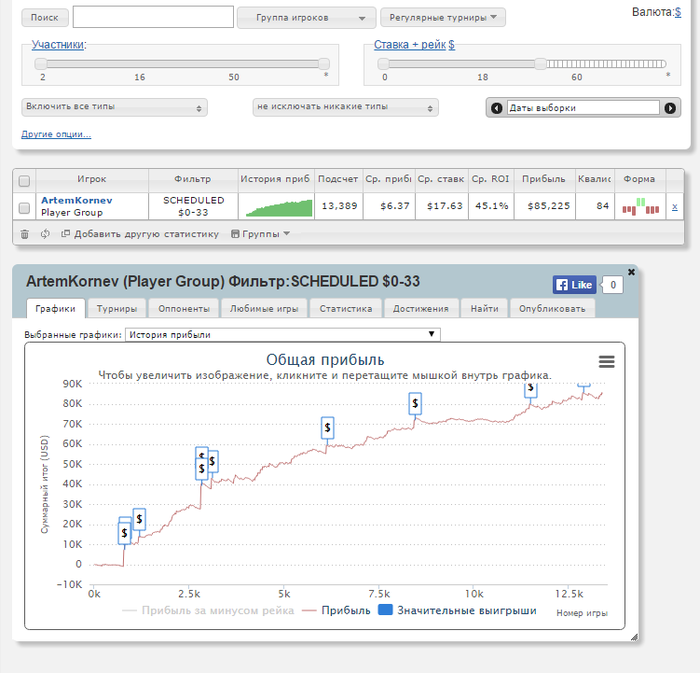The image size is (700, 673).
Task: Click the right handle of Участники slider
Action: click(324, 64)
